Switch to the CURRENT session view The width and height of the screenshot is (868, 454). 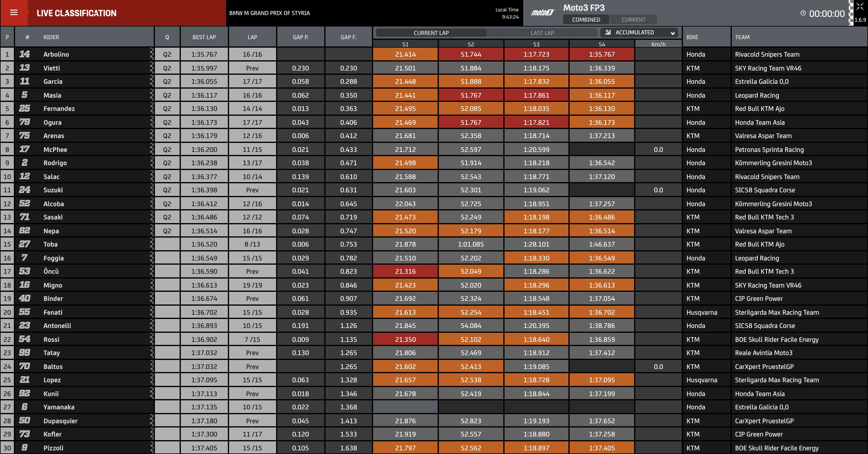click(x=634, y=20)
